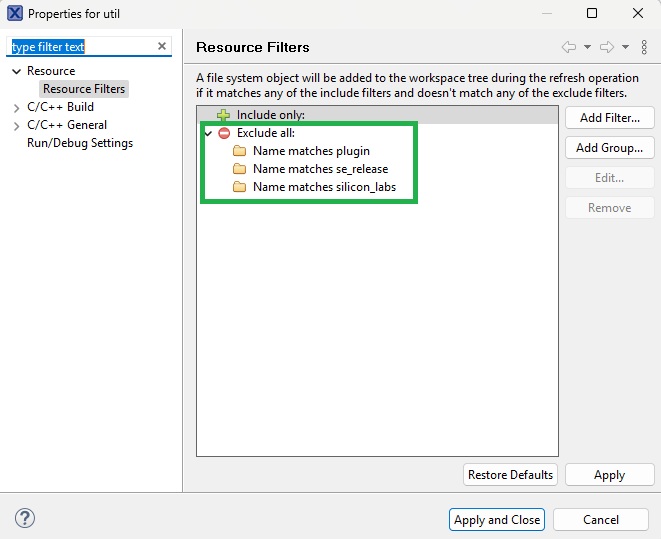Open Run/Debug Settings page
The height and width of the screenshot is (539, 661).
tap(80, 143)
